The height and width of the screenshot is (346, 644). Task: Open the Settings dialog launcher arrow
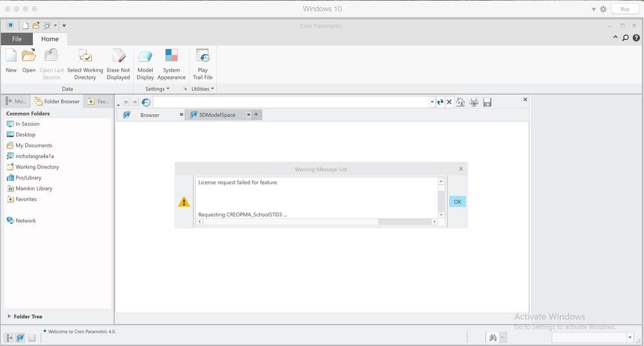[x=185, y=89]
